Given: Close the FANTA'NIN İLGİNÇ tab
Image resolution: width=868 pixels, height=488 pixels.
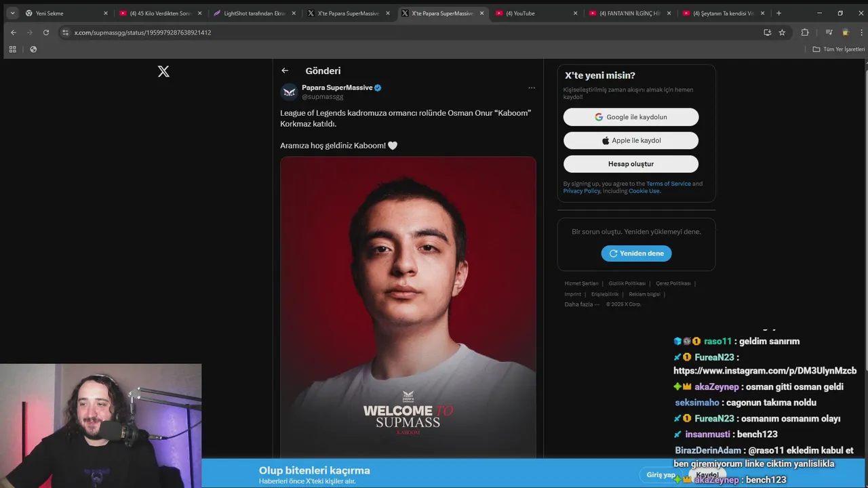Looking at the screenshot, I should [x=669, y=13].
